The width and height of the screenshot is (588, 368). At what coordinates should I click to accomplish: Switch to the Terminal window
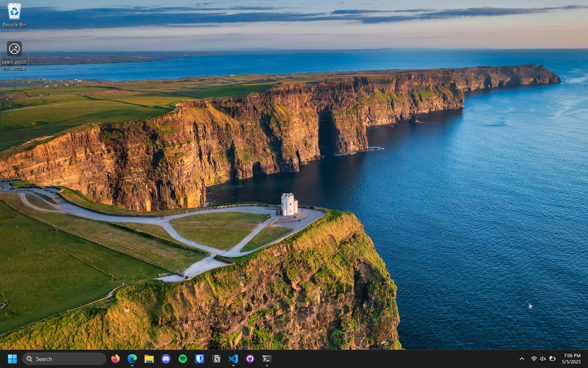pyautogui.click(x=267, y=358)
